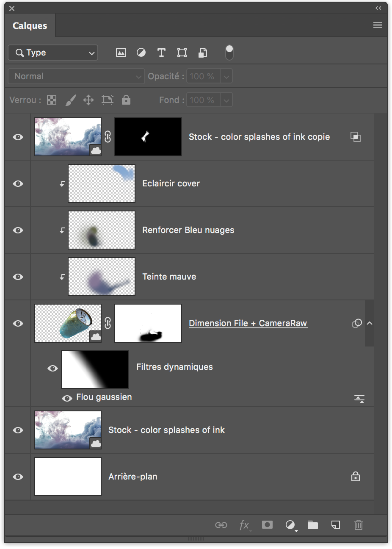392x549 pixels.
Task: Hide the Arrière-plan layer
Action: click(18, 477)
